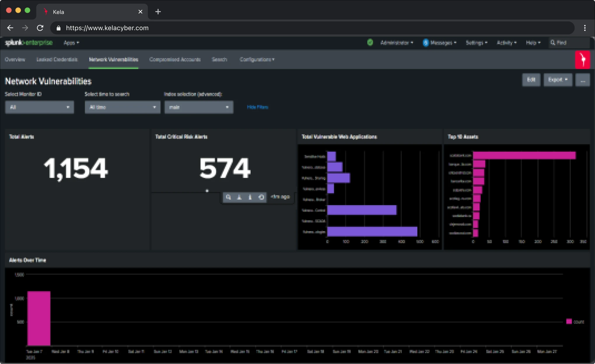
Task: Switch to the Leaked Credentials tab
Action: tap(57, 60)
